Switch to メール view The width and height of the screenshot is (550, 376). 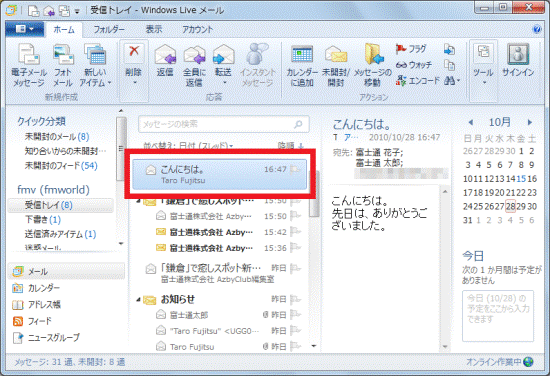coord(66,271)
